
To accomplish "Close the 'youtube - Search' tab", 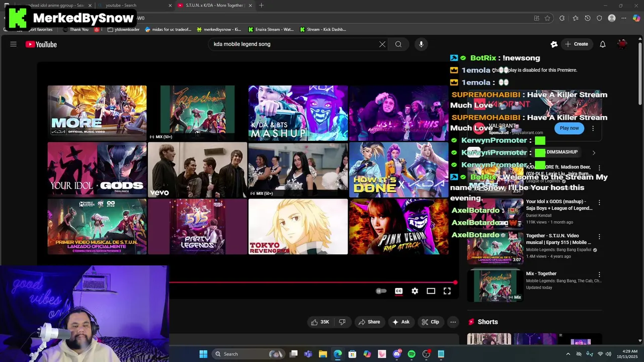I will click(x=170, y=6).
